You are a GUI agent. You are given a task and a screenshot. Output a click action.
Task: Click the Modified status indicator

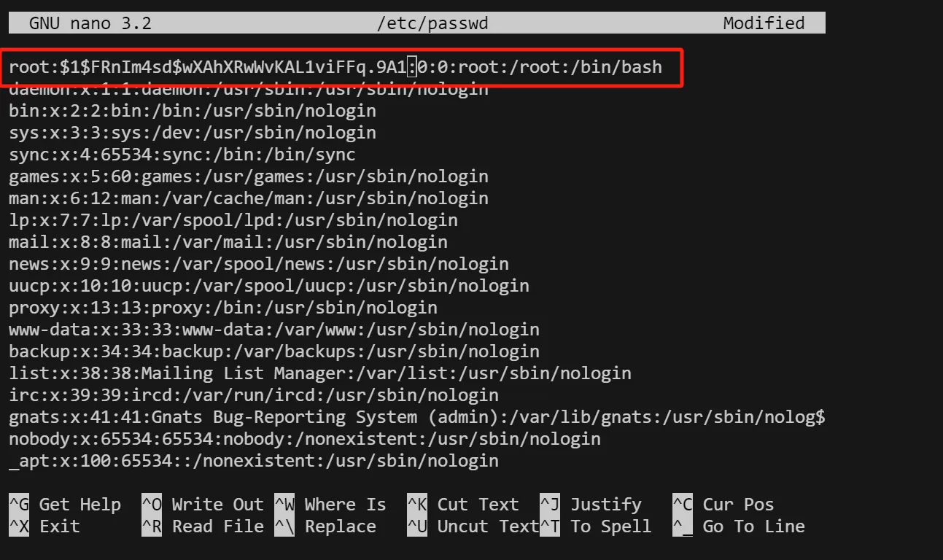(x=764, y=23)
